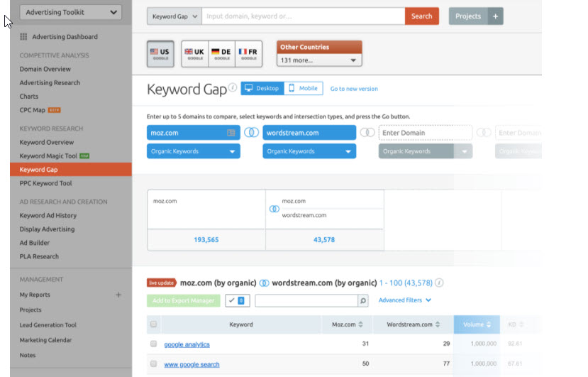Select the FR Google database
588x377 pixels.
(x=248, y=54)
